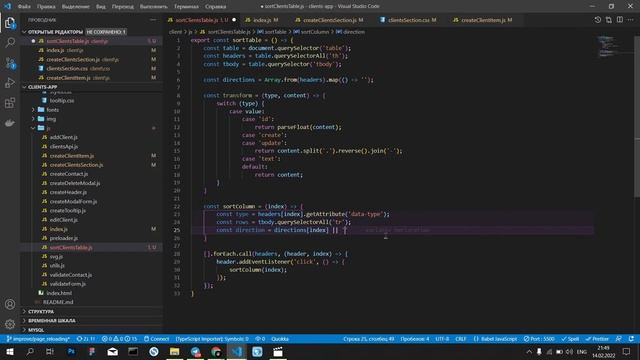Open the Run and Debug view
Viewport: 640px width, 360px height.
[x=10, y=83]
